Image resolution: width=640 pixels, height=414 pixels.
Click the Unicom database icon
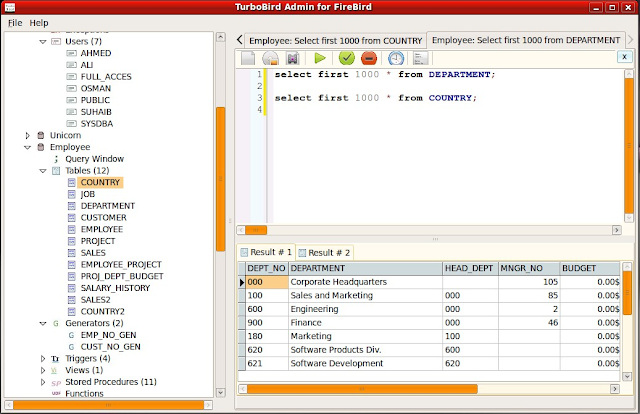(x=41, y=135)
